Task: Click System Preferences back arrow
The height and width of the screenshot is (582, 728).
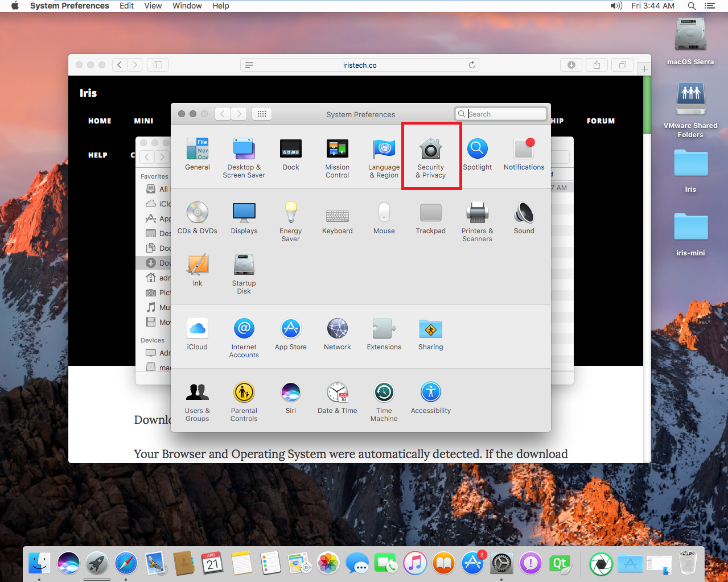Action: 223,114
